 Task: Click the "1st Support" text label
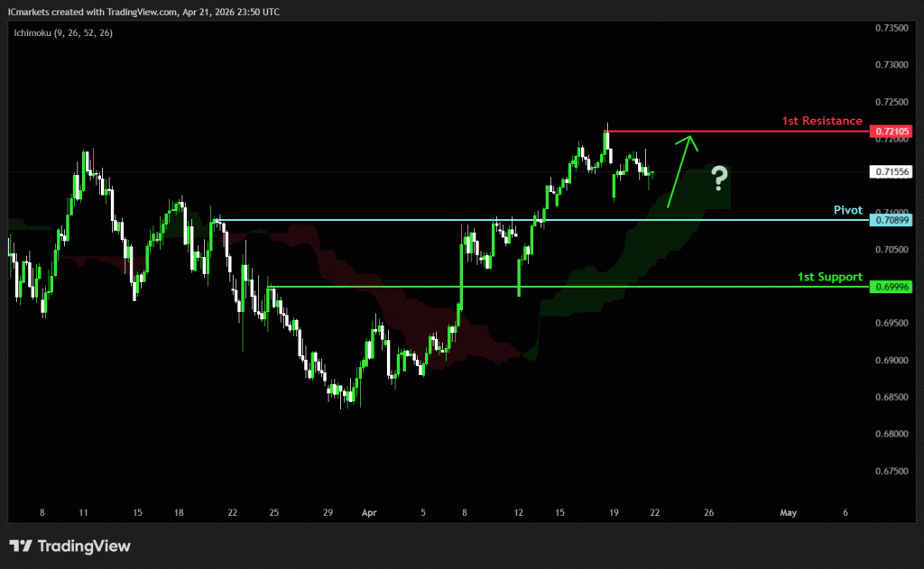pyautogui.click(x=829, y=277)
